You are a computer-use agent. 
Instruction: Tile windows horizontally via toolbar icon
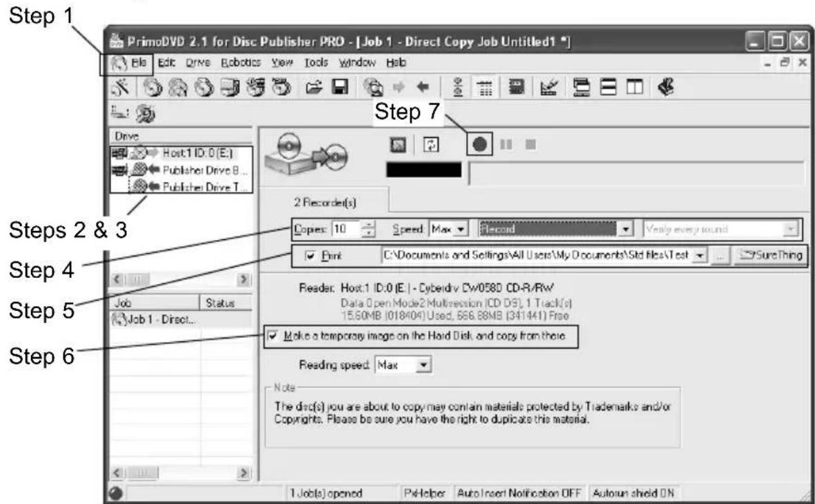tap(608, 88)
